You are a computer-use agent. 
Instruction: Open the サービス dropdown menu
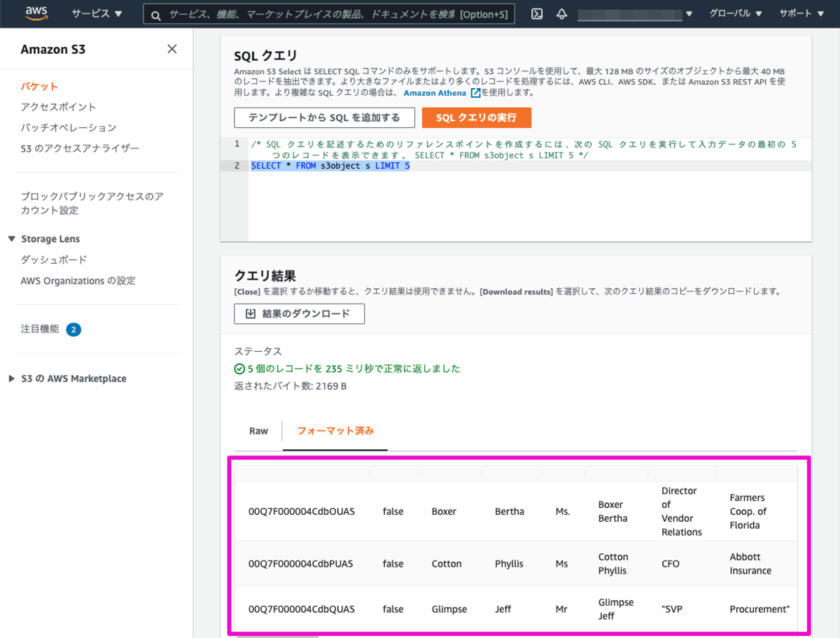(97, 14)
